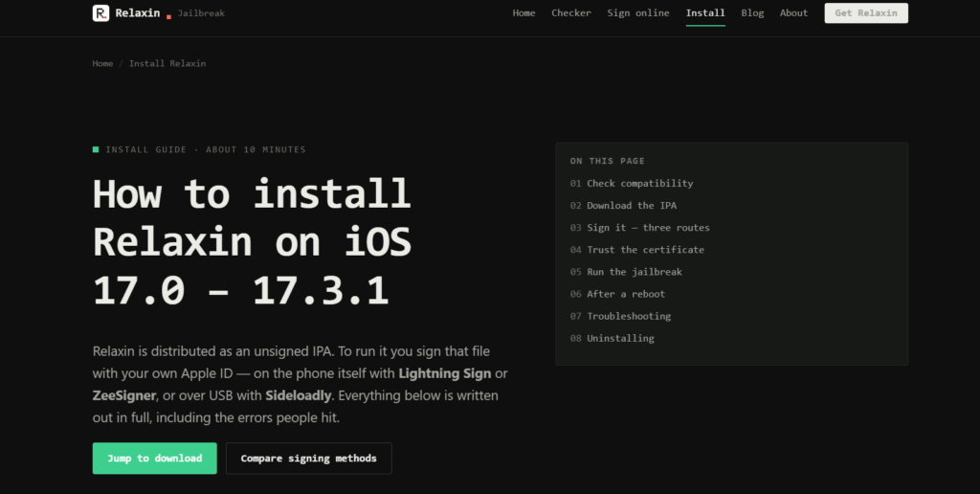The height and width of the screenshot is (494, 980).
Task: Click Home in the breadcrumb
Action: point(102,63)
